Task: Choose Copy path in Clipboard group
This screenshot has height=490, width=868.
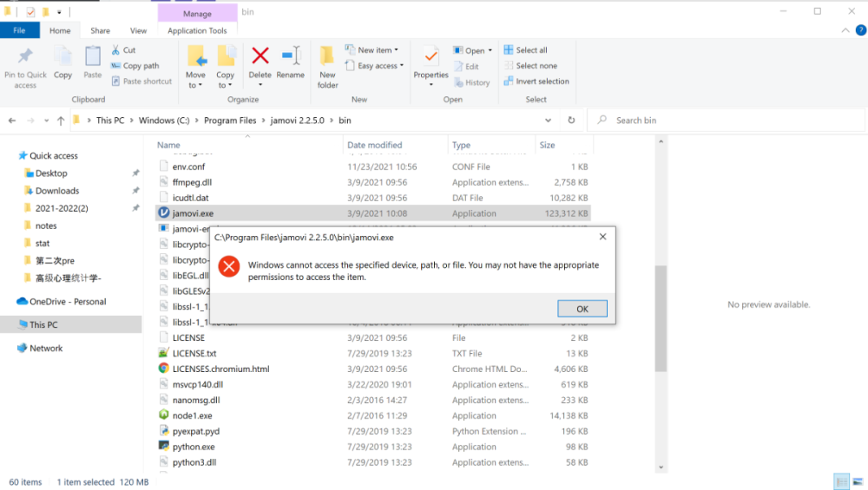Action: [x=135, y=65]
